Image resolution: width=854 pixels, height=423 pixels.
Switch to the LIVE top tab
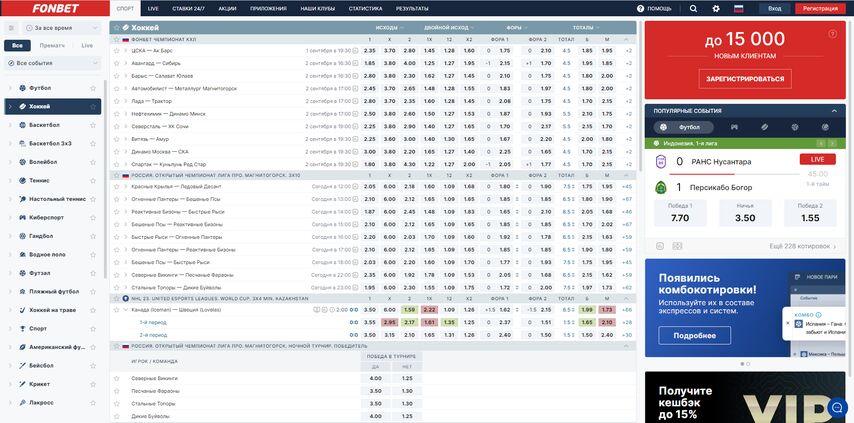[153, 9]
